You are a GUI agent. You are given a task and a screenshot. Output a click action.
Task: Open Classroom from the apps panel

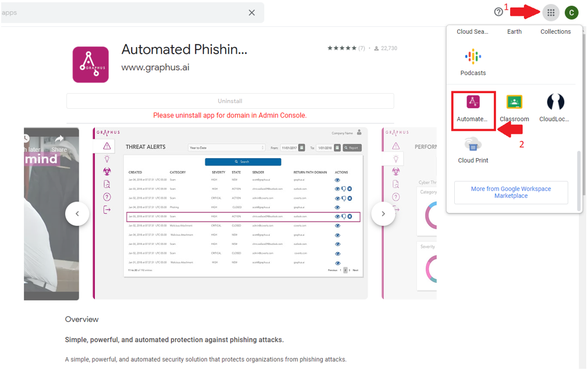pyautogui.click(x=514, y=109)
